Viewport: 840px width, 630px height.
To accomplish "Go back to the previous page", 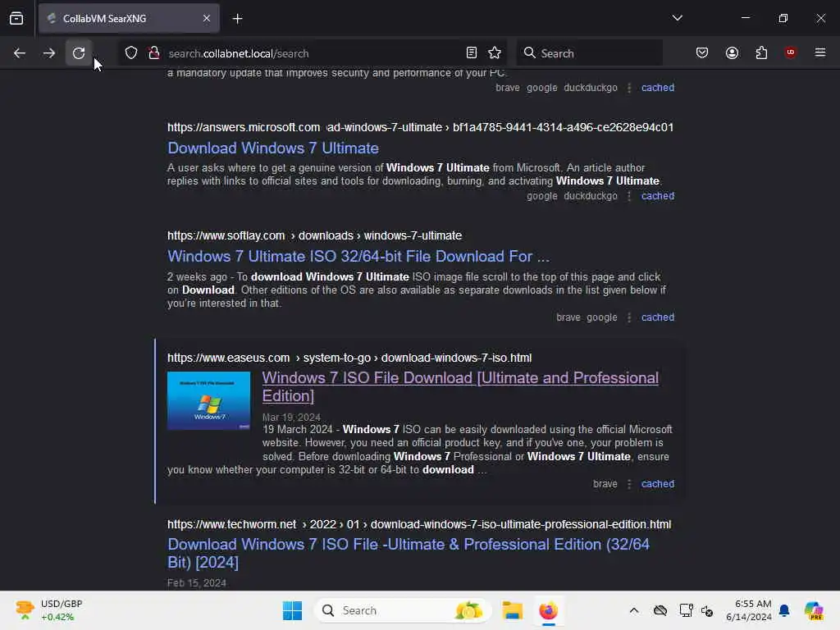I will (x=20, y=53).
